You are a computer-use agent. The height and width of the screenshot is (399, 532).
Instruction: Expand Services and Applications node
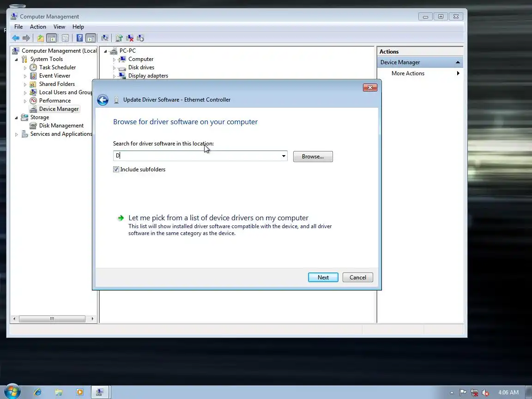(16, 134)
